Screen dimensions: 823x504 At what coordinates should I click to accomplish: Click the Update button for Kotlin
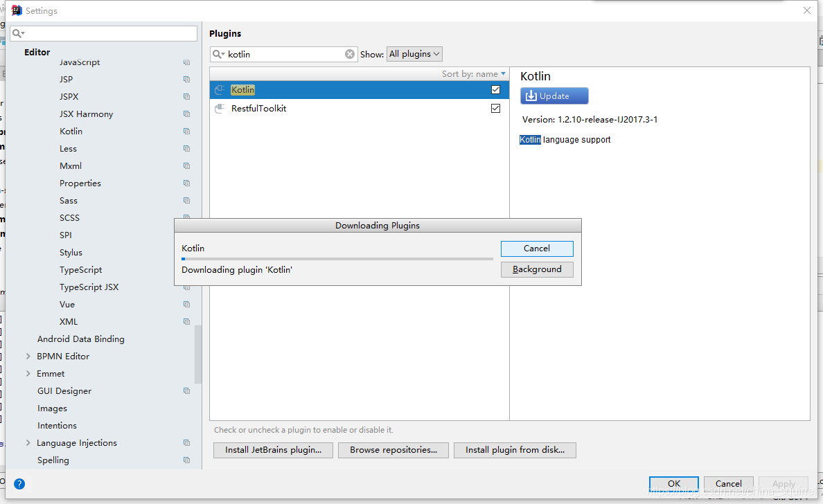(554, 96)
